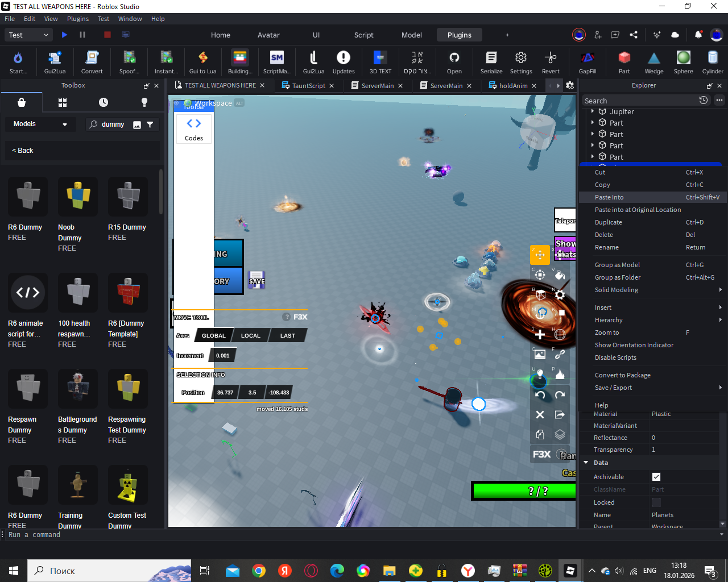Image resolution: width=728 pixels, height=582 pixels.
Task: Open Toolbox inventory grid tab
Action: (63, 102)
